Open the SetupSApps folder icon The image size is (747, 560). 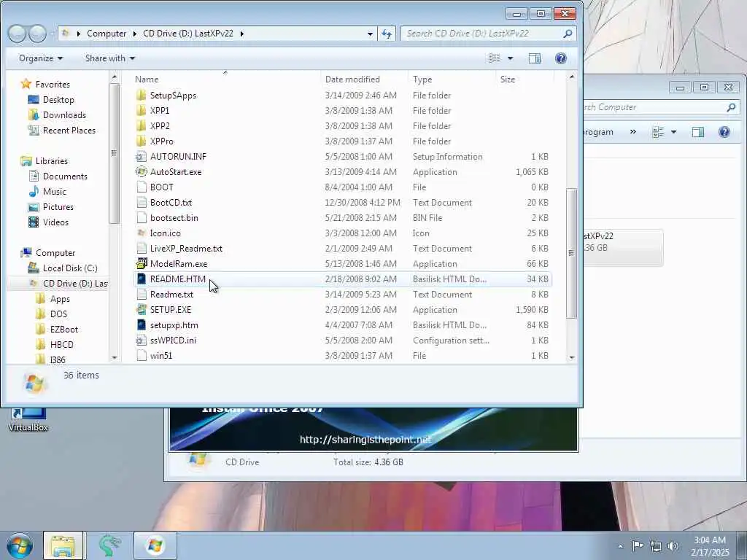141,96
